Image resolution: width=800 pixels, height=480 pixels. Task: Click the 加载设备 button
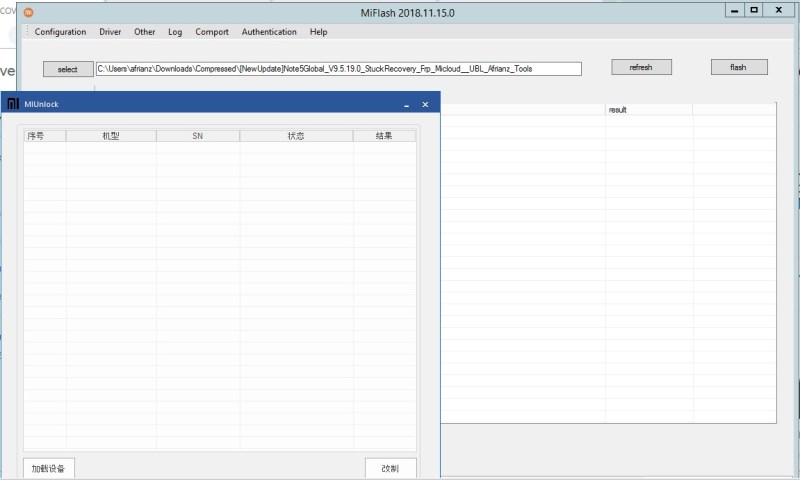click(x=48, y=468)
